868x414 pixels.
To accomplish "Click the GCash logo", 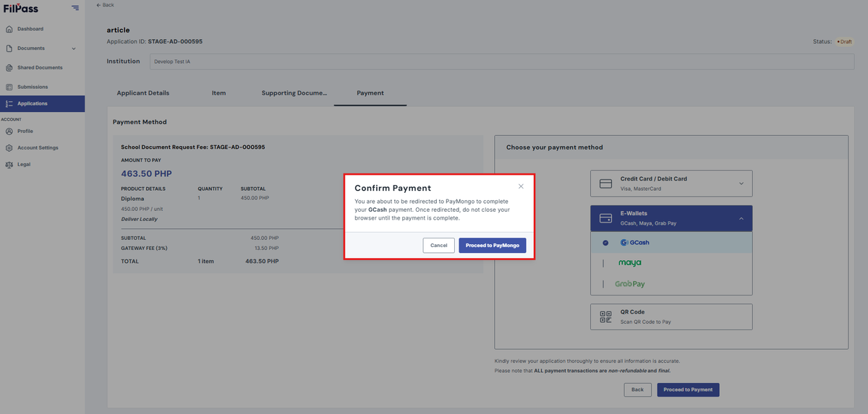I will (634, 243).
